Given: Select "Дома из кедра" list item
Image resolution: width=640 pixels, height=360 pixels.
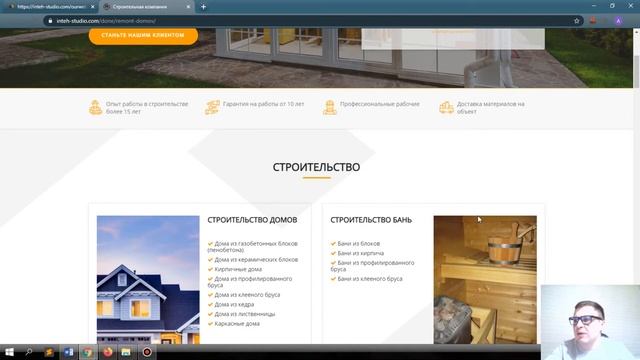Looking at the screenshot, I should coord(231,304).
